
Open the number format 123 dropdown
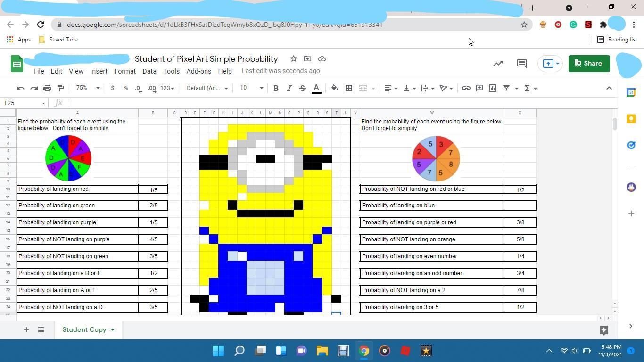pyautogui.click(x=167, y=88)
